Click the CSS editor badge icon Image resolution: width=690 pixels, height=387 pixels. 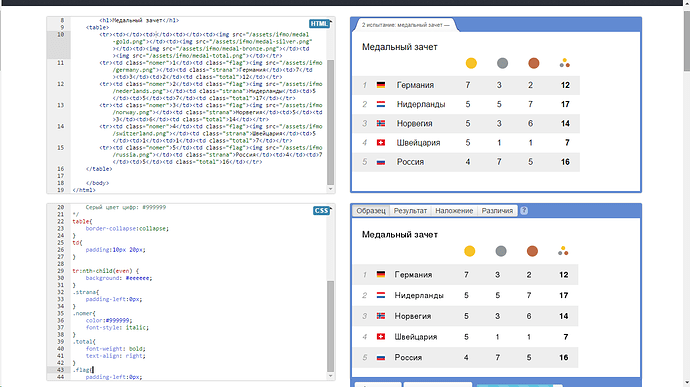pos(321,211)
